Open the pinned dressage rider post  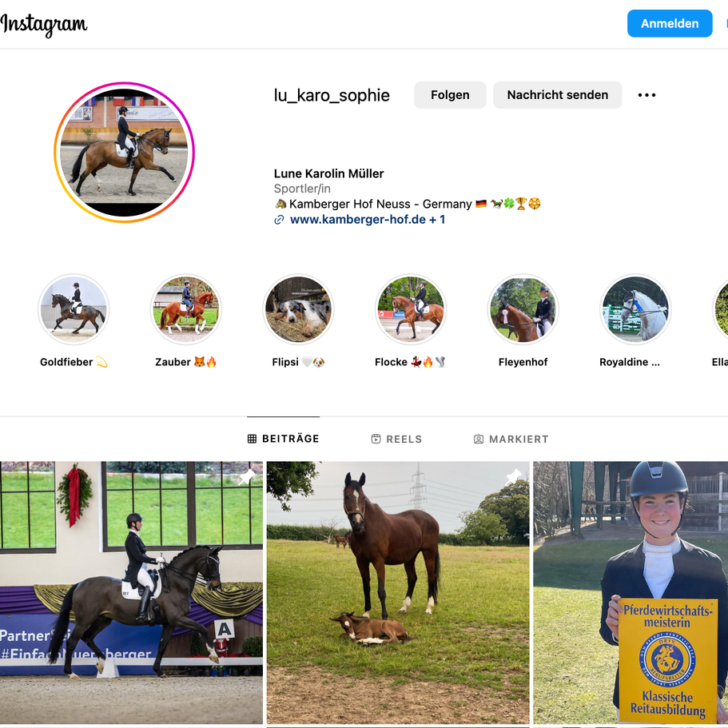(x=131, y=592)
